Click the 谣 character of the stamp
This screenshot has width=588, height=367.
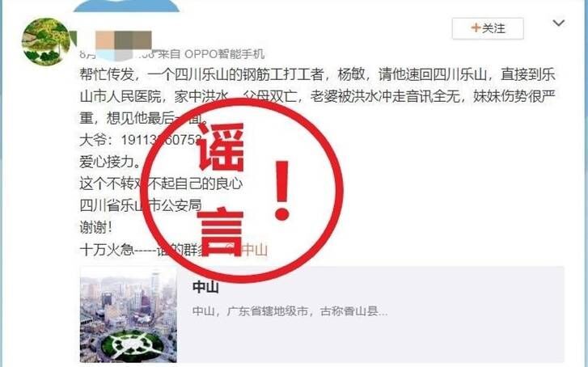coord(222,147)
